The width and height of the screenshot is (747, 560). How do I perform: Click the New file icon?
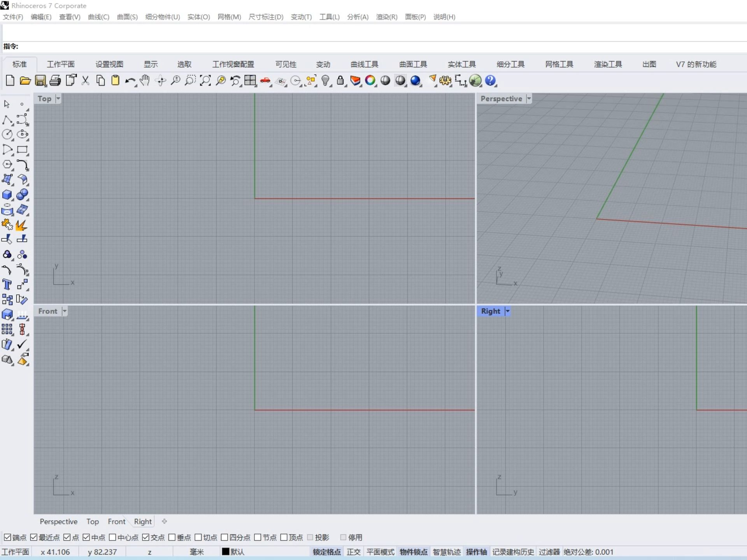coord(10,80)
